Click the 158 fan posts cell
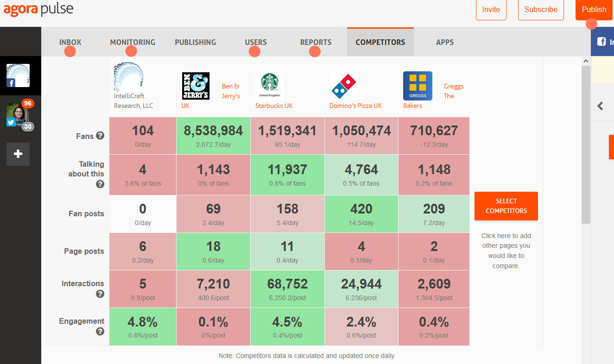Viewport: 614px width, 364px height. [287, 214]
